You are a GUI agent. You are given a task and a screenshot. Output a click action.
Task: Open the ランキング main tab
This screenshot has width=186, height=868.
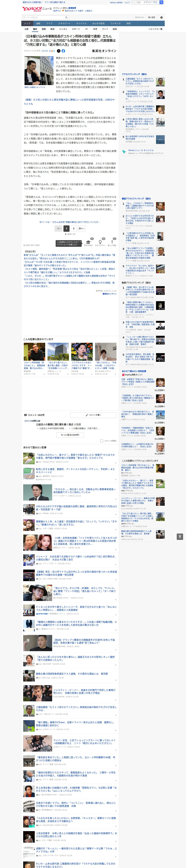click(115, 24)
